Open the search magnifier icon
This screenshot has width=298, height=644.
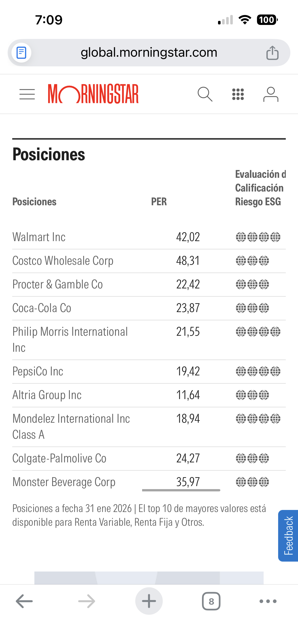tap(205, 94)
